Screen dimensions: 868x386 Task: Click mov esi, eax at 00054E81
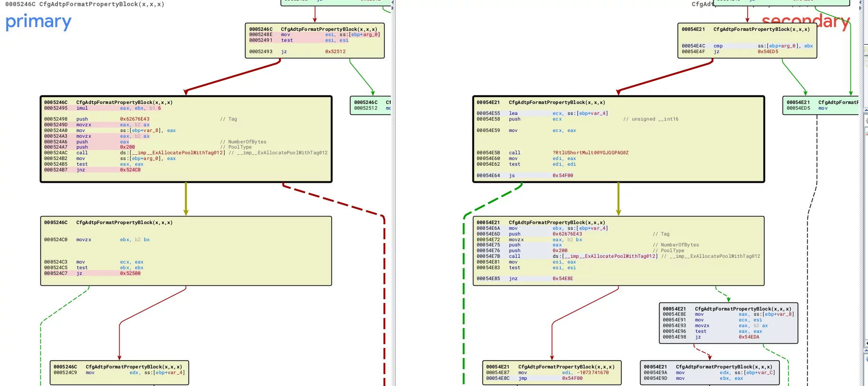point(527,262)
